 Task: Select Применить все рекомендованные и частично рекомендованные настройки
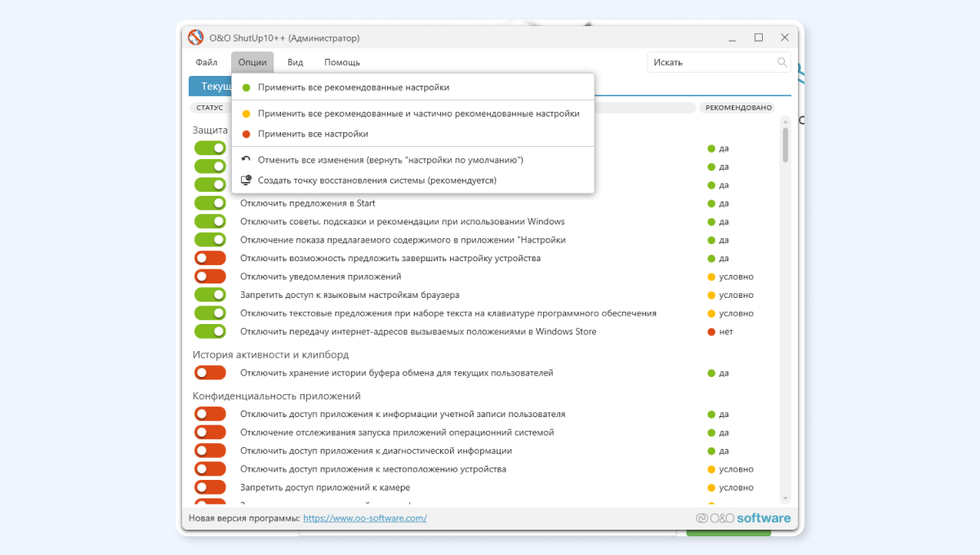[x=412, y=113]
